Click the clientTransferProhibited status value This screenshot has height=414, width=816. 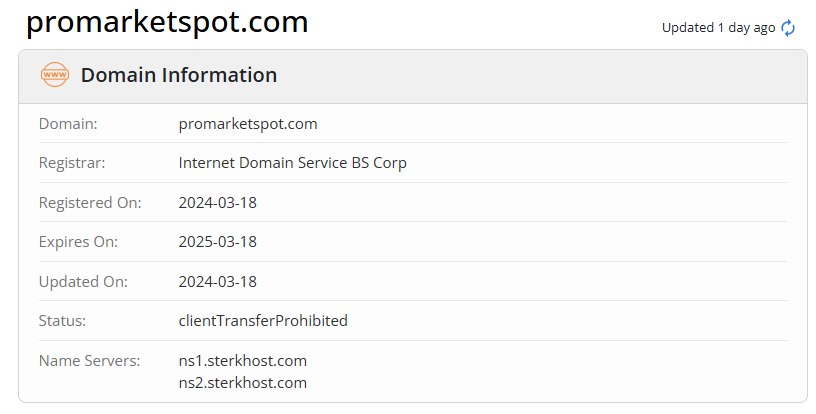pyautogui.click(x=263, y=321)
